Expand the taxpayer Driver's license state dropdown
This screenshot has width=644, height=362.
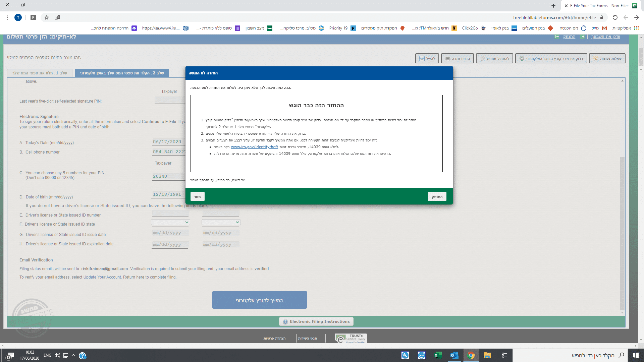coord(170,222)
